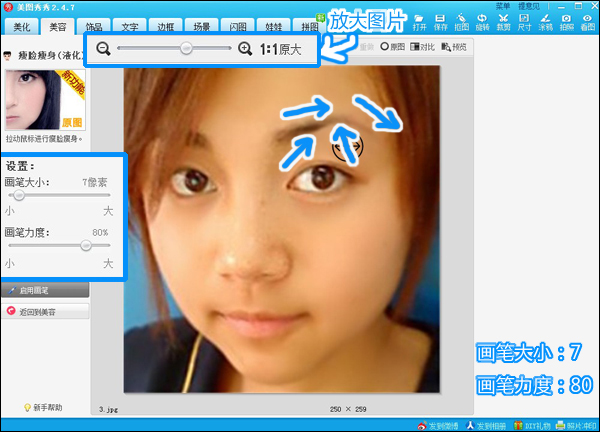Open the 拍照 (Camera) tool
Screen dimensions: 600x432
tap(567, 22)
